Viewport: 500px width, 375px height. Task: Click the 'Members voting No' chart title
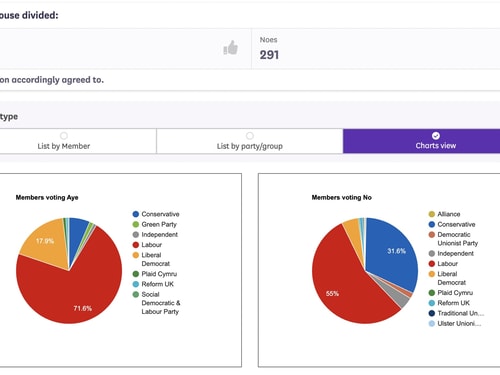(x=342, y=197)
